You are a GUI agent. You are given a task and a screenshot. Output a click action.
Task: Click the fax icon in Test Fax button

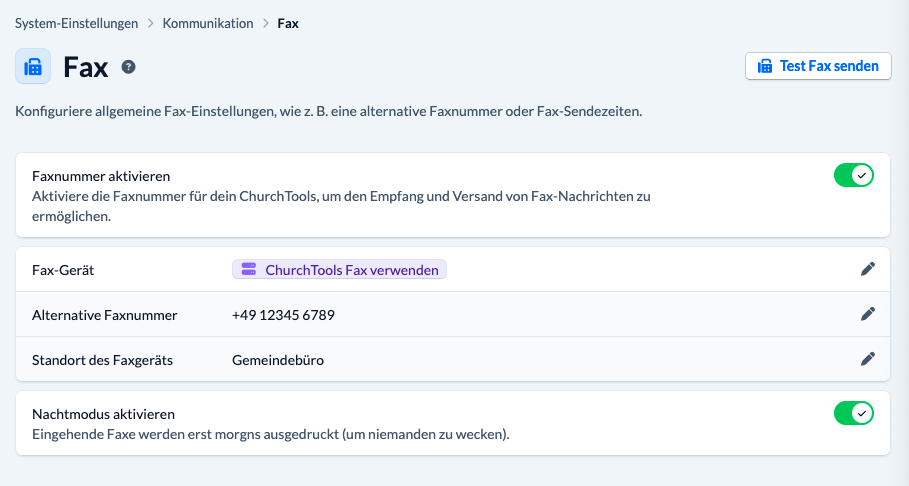765,66
